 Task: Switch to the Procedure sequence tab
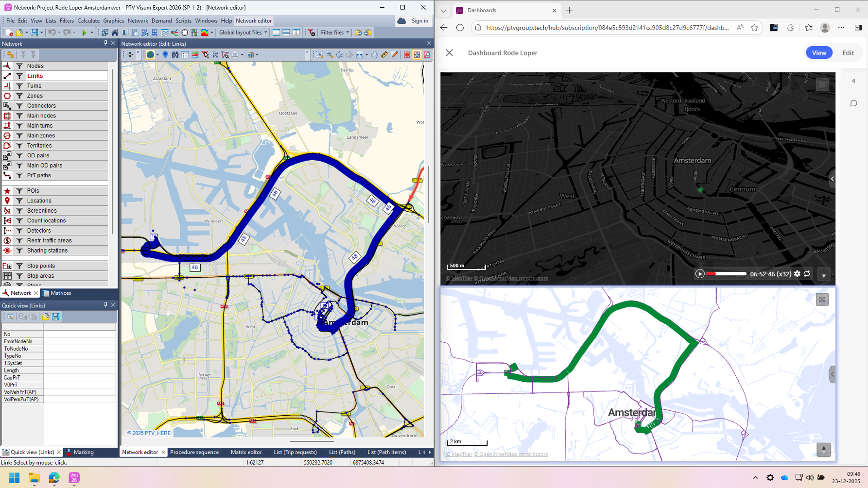coord(194,452)
